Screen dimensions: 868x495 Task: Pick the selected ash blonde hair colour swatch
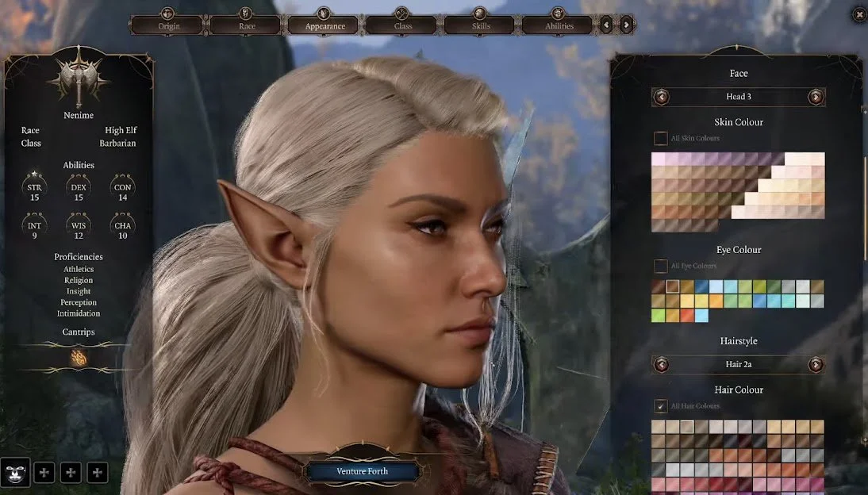point(687,426)
